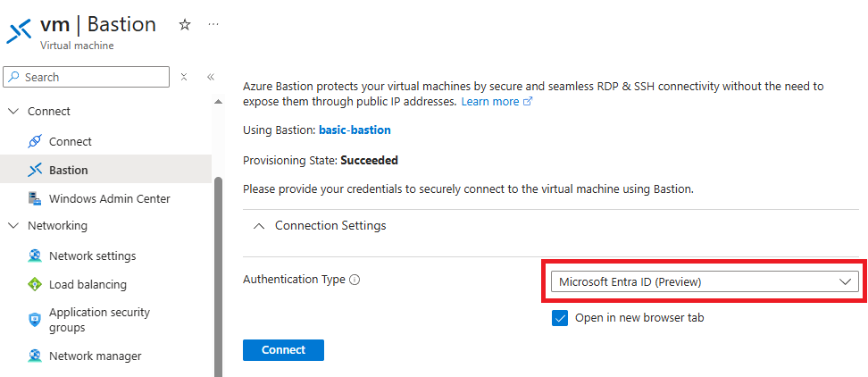Click the sidebar expand/collapse all arrows icon
868x377 pixels.
[184, 77]
